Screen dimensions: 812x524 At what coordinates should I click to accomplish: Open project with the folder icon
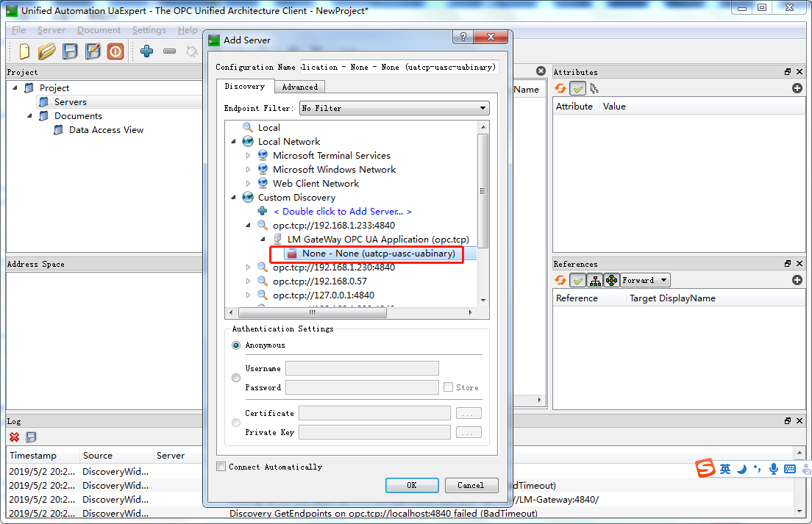[46, 51]
